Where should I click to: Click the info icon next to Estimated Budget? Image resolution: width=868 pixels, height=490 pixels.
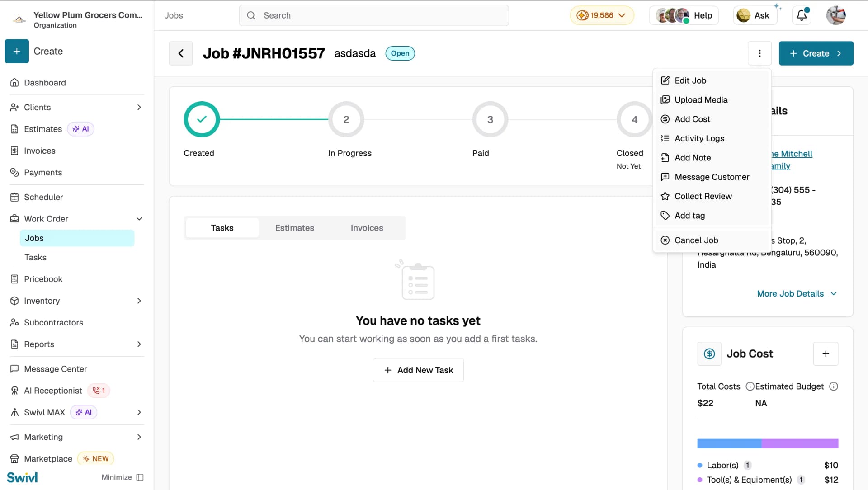pyautogui.click(x=834, y=386)
